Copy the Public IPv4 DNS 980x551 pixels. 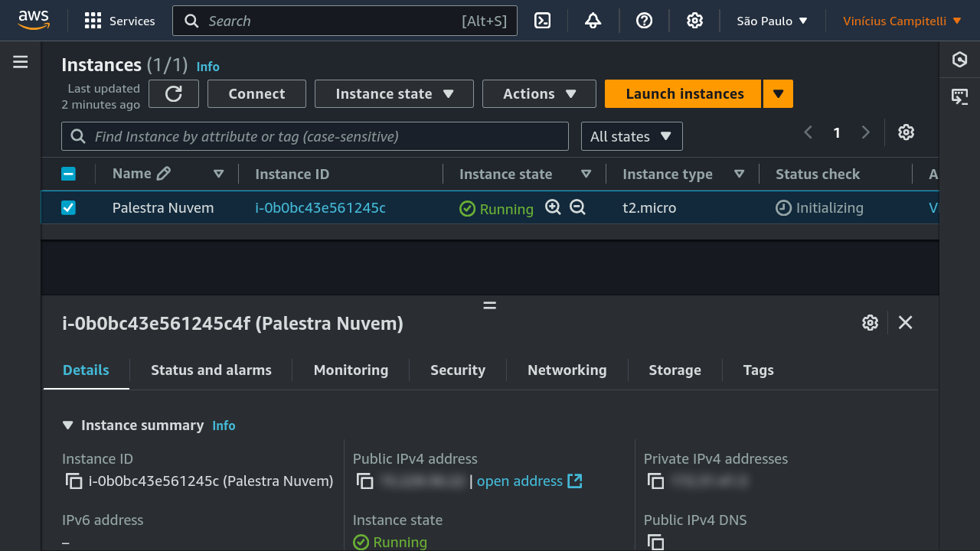tap(656, 542)
